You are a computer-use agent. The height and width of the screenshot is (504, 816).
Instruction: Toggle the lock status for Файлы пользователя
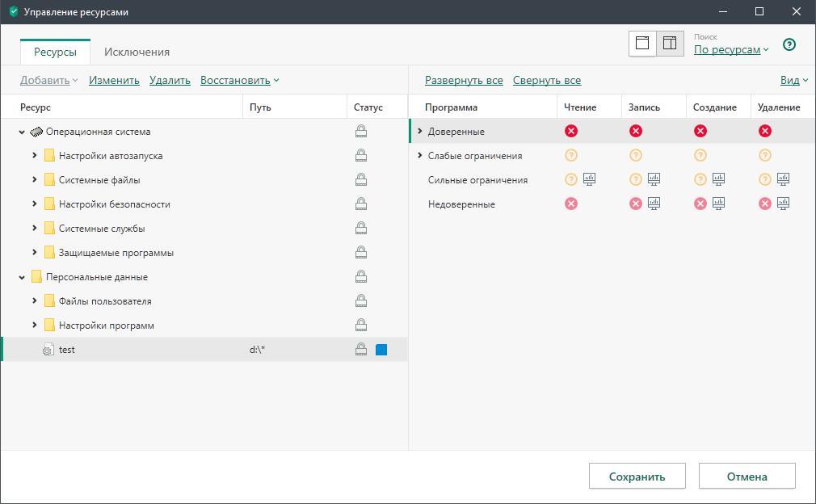(361, 300)
